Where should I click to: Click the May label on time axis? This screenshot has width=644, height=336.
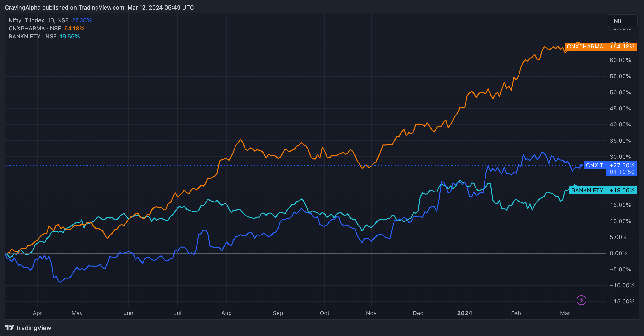point(77,313)
